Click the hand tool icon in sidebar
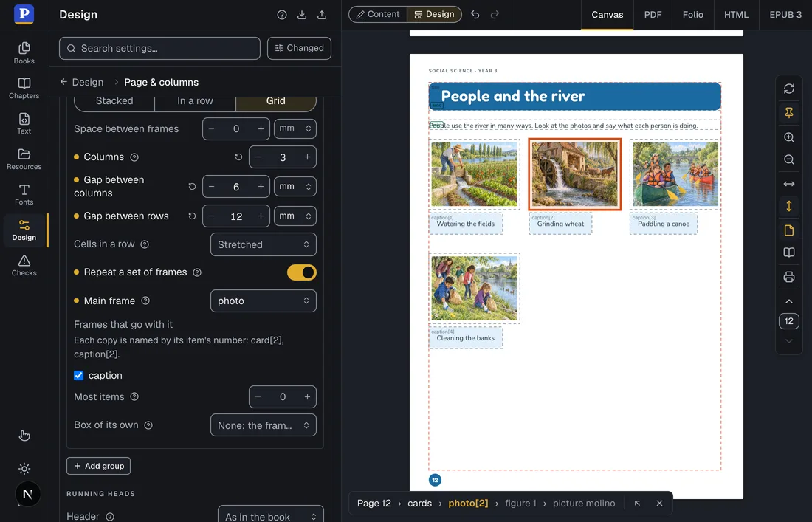 click(24, 436)
